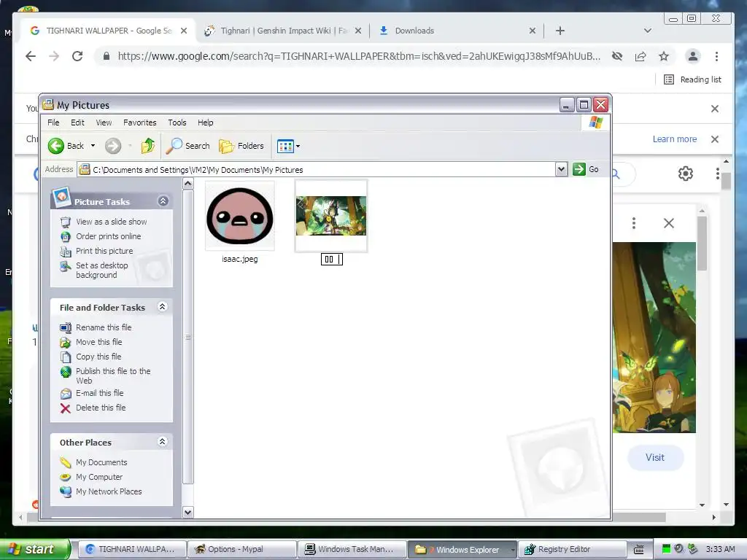The width and height of the screenshot is (747, 560).
Task: Click Delete this file
Action: (x=101, y=408)
